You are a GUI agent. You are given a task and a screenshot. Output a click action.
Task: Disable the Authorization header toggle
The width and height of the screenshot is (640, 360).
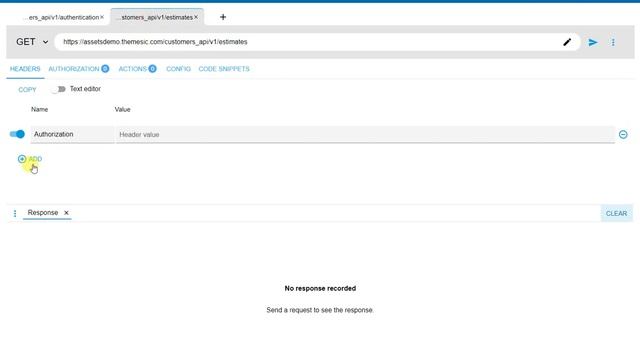coord(17,134)
